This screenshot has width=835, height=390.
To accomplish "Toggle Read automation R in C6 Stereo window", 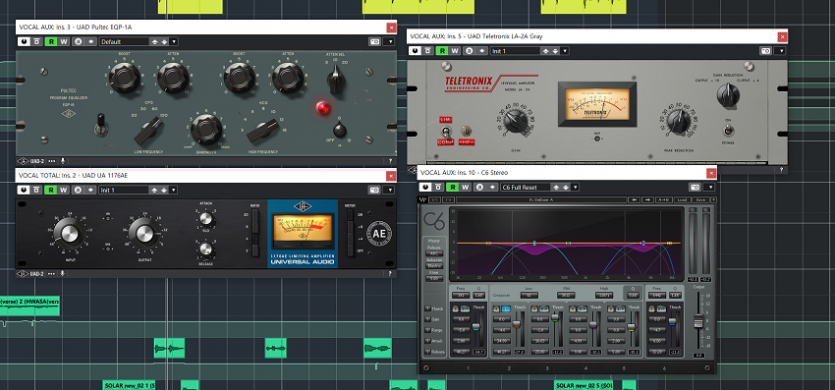I will 453,188.
